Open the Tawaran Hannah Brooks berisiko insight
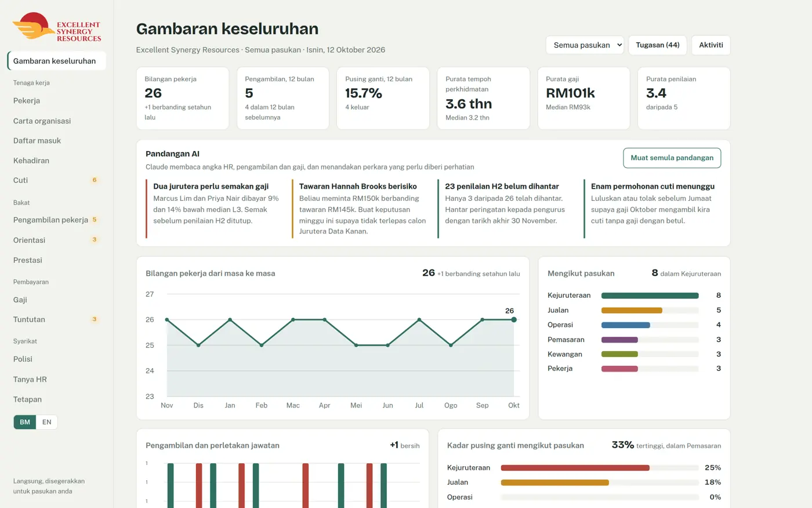Image resolution: width=812 pixels, height=508 pixels. [361, 209]
